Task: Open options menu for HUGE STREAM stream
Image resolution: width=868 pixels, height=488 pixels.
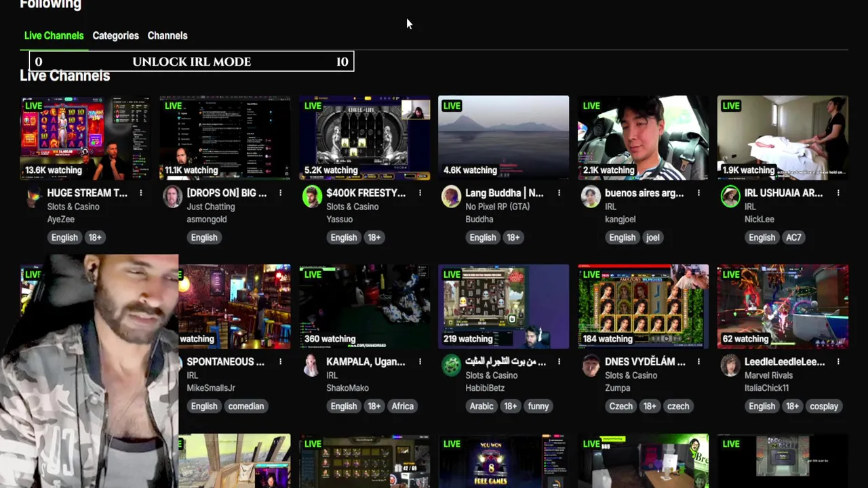Action: [x=140, y=193]
